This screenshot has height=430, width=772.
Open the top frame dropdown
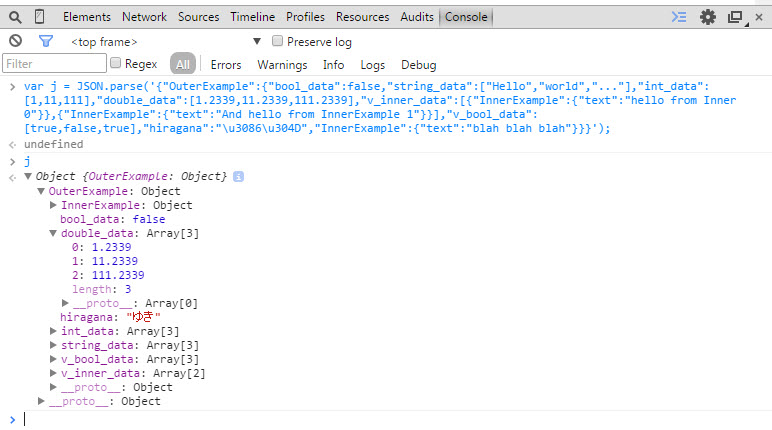166,42
